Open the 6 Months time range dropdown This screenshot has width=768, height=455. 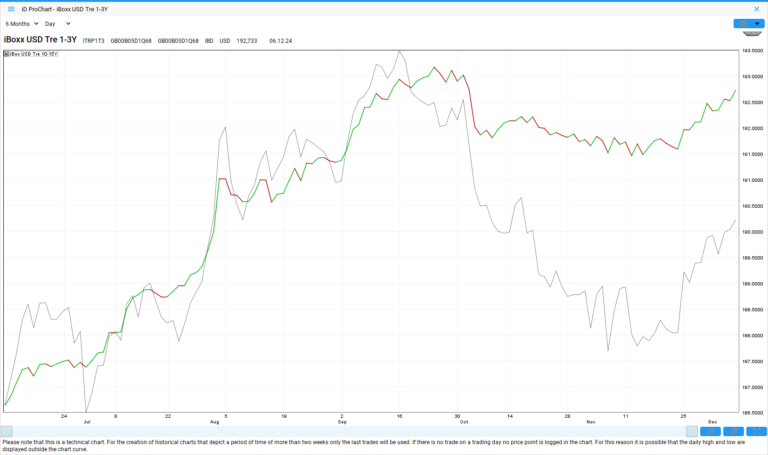click(x=22, y=24)
